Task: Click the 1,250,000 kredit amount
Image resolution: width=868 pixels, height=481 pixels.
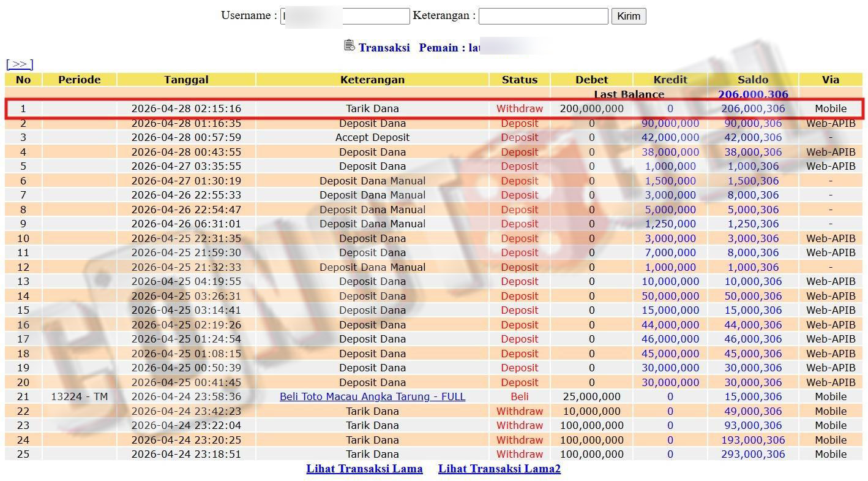Action: [x=670, y=224]
